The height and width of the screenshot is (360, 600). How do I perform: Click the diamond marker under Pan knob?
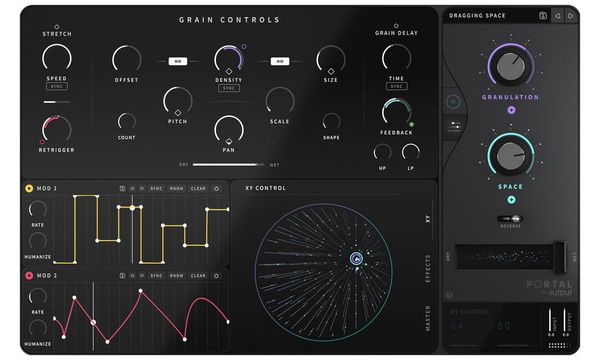tap(229, 141)
